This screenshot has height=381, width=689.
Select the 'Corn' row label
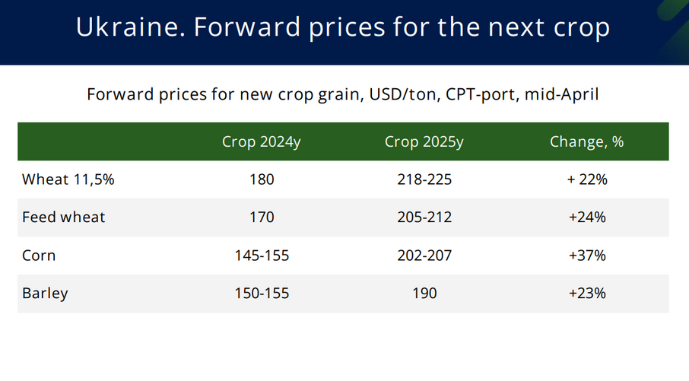coord(39,255)
